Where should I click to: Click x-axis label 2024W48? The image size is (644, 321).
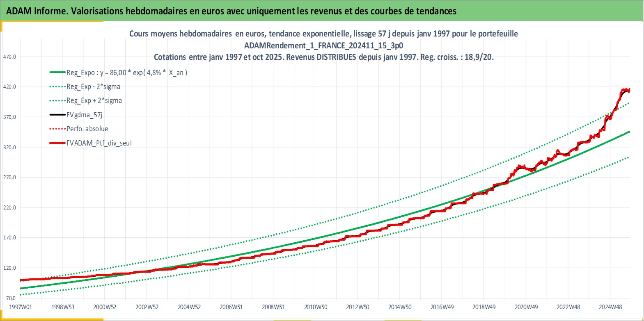pos(610,307)
